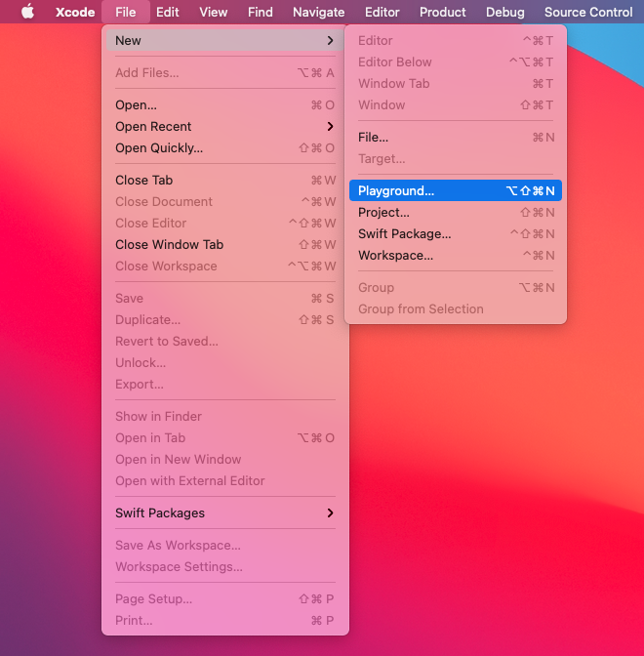Select Close Tab menu item
The image size is (644, 656).
[x=225, y=181]
